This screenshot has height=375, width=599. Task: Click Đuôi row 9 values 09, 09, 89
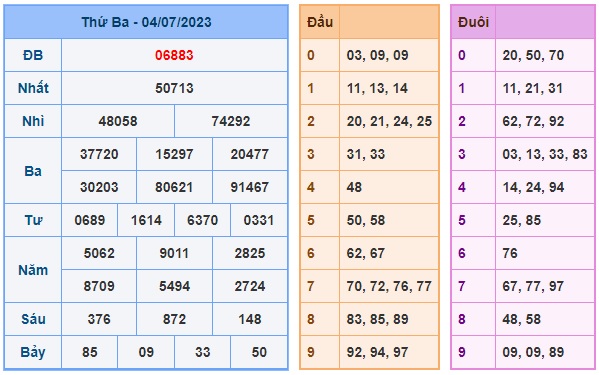(x=533, y=352)
